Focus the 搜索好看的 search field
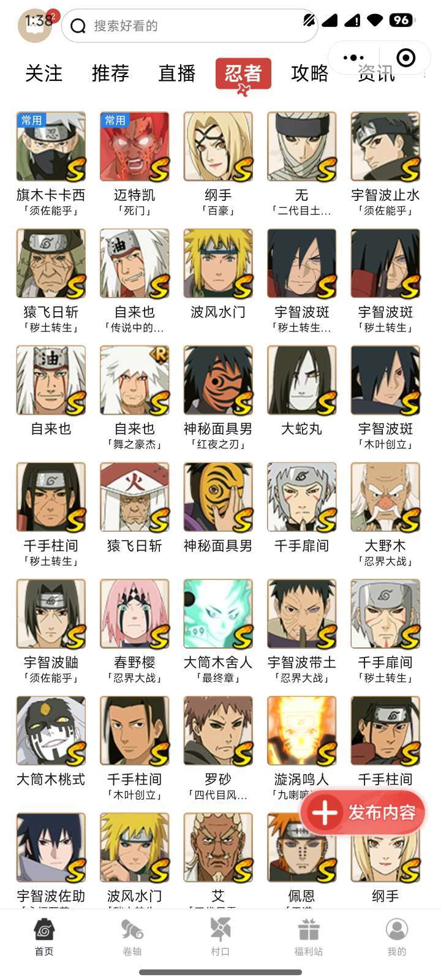The width and height of the screenshot is (441, 980). pyautogui.click(x=189, y=26)
